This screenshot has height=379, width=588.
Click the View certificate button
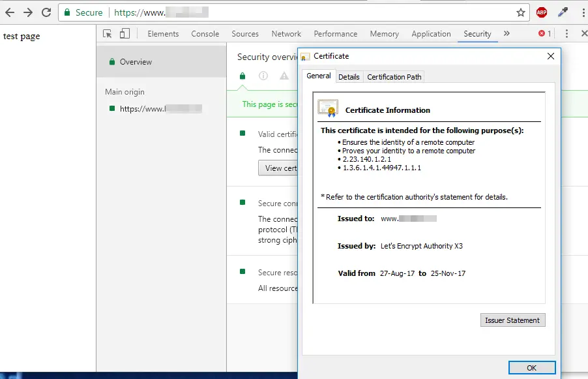[278, 168]
